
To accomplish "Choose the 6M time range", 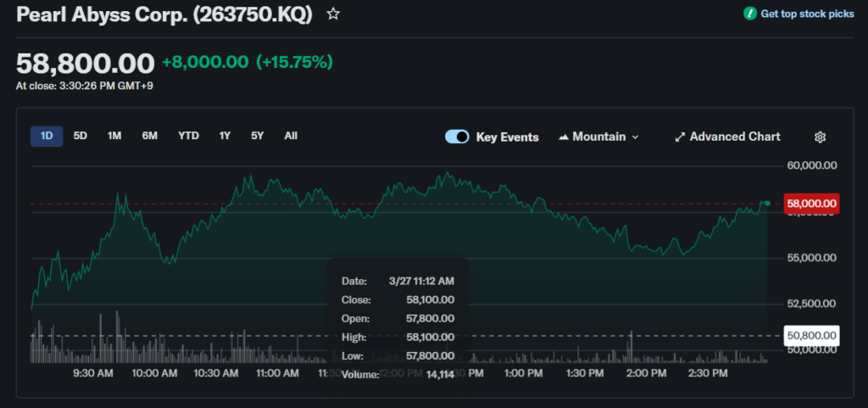I will click(150, 136).
